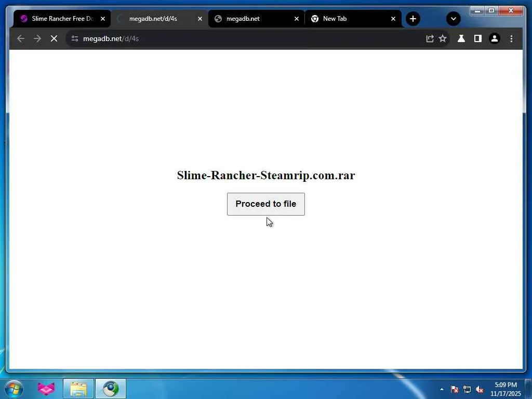The height and width of the screenshot is (399, 532).
Task: Go forward with the forward arrow
Action: click(37, 38)
